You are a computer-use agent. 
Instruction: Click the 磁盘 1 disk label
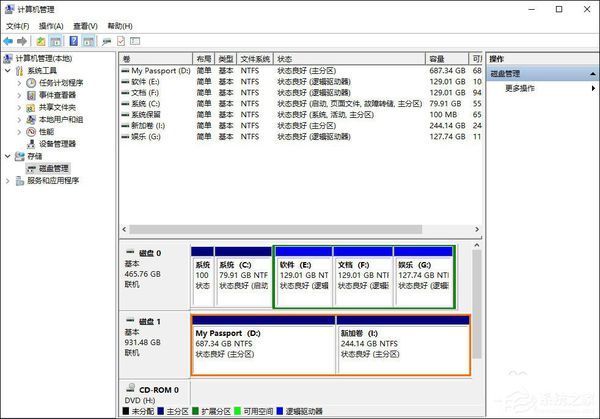[150, 321]
